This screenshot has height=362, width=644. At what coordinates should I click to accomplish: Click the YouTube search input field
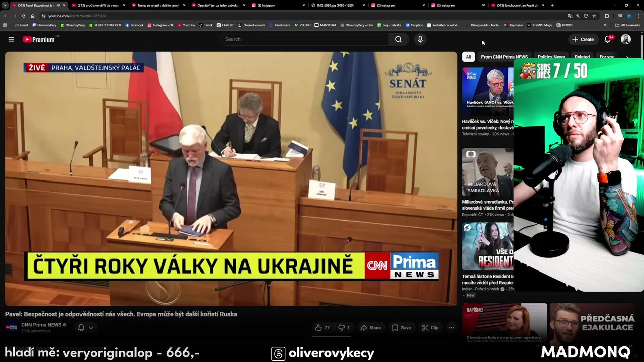pos(304,39)
